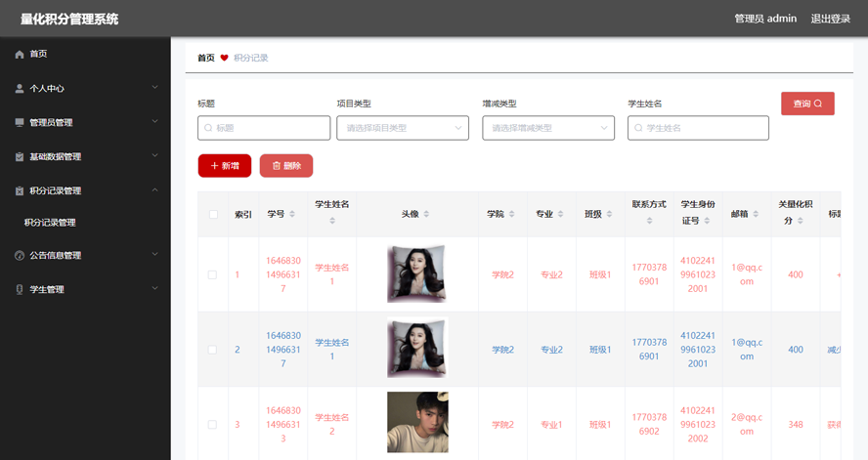Viewport: 868px width, 460px height.
Task: Click the dashboard icon beside 公告信息管理
Action: [20, 256]
